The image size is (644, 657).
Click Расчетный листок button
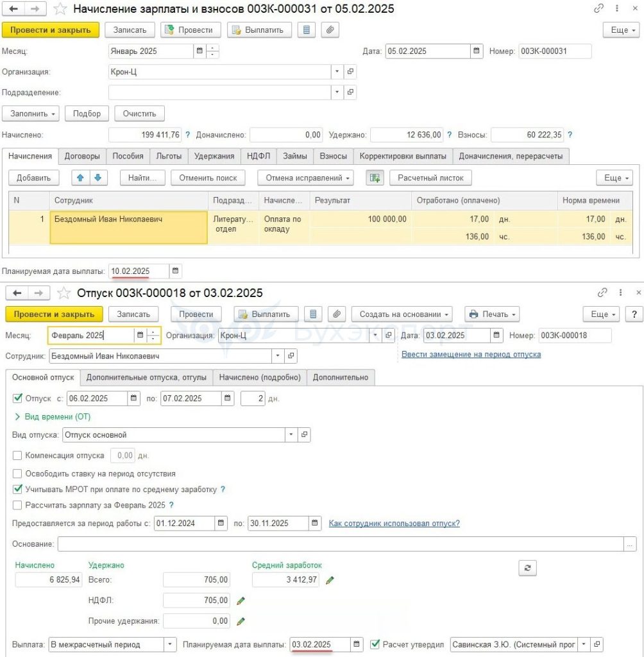(431, 178)
